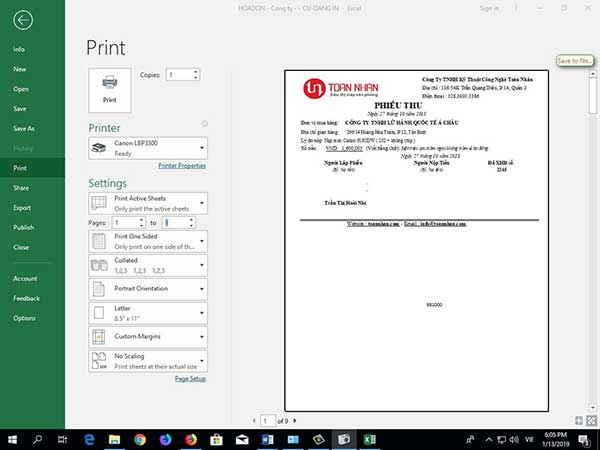Screen dimensions: 600x450
Task: Show hidden system tray icons
Action: coord(489,440)
